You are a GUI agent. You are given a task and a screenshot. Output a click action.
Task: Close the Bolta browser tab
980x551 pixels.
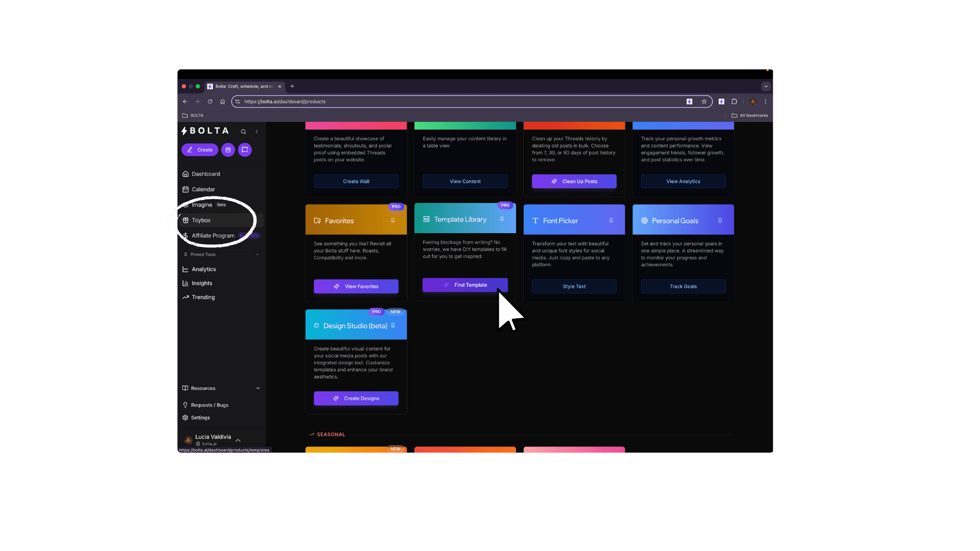tap(280, 87)
